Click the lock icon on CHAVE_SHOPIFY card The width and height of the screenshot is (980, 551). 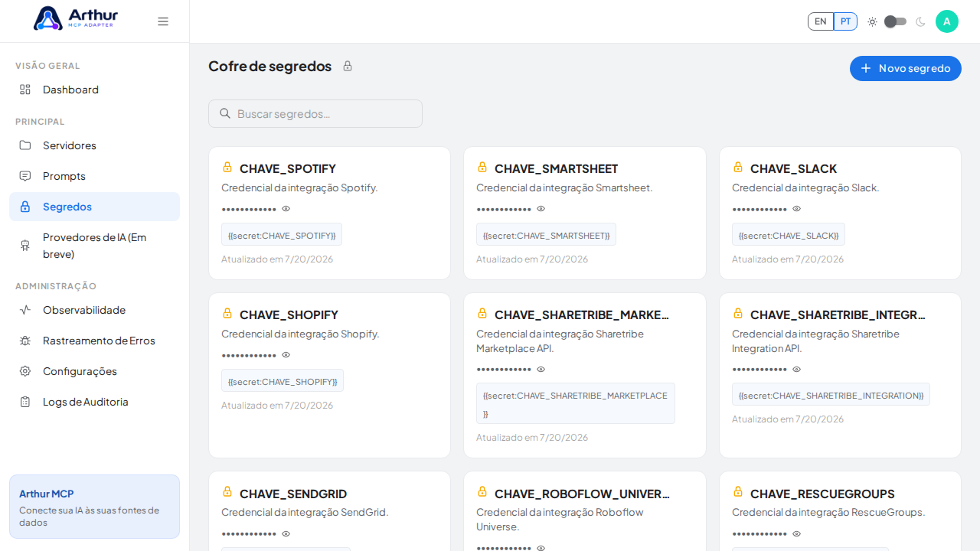click(227, 313)
